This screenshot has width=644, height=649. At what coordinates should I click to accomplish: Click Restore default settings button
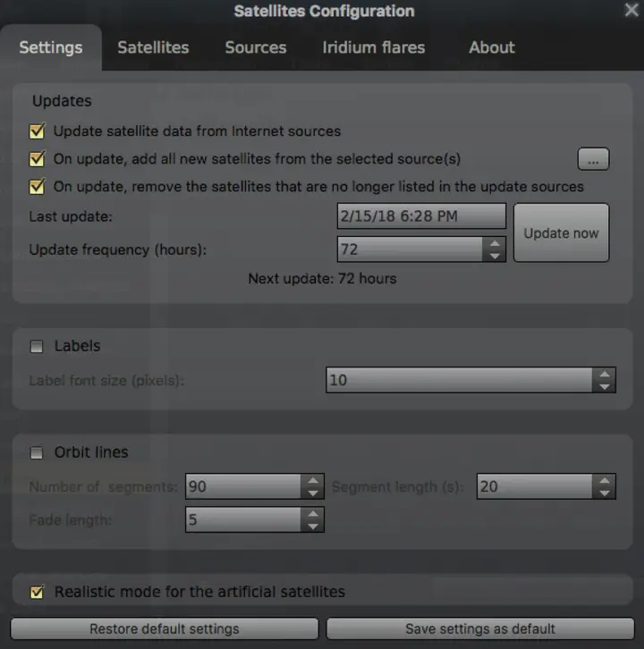pos(165,628)
